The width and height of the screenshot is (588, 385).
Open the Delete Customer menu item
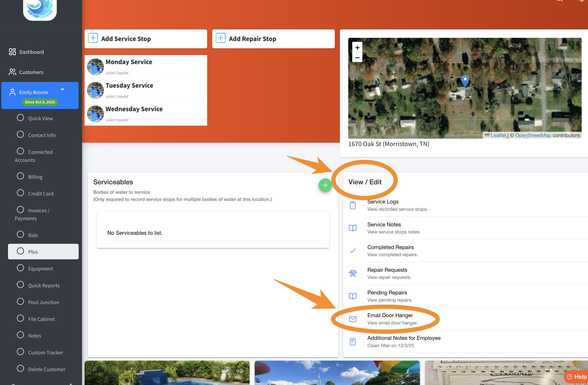(46, 369)
